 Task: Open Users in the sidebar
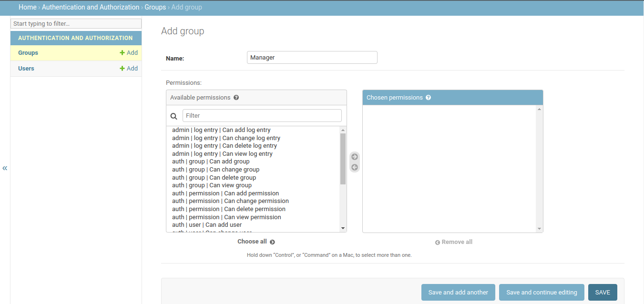(26, 69)
